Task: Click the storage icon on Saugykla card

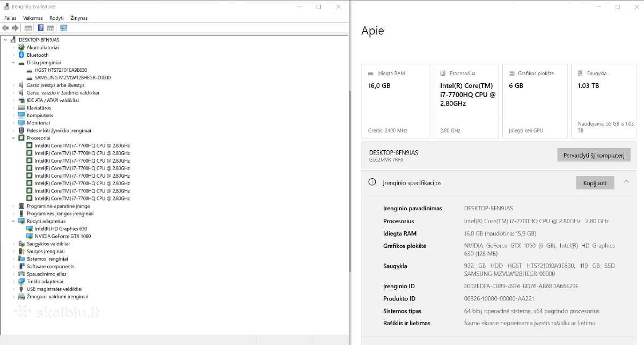Action: click(x=580, y=74)
